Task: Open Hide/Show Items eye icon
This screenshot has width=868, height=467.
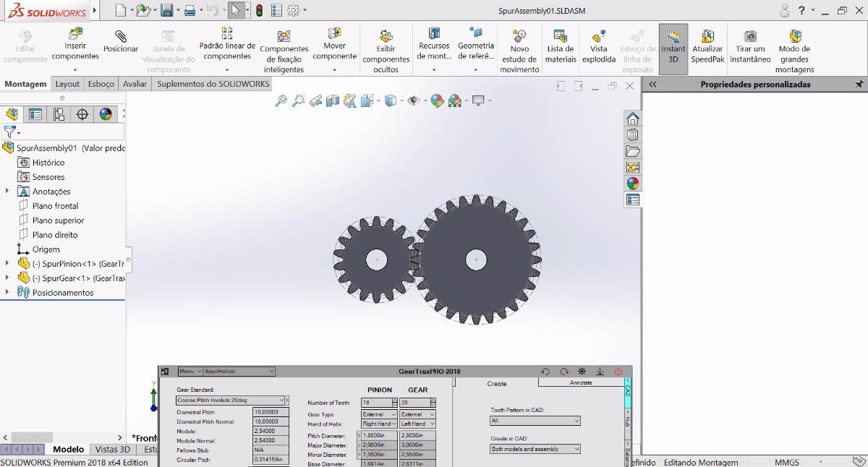Action: click(413, 101)
